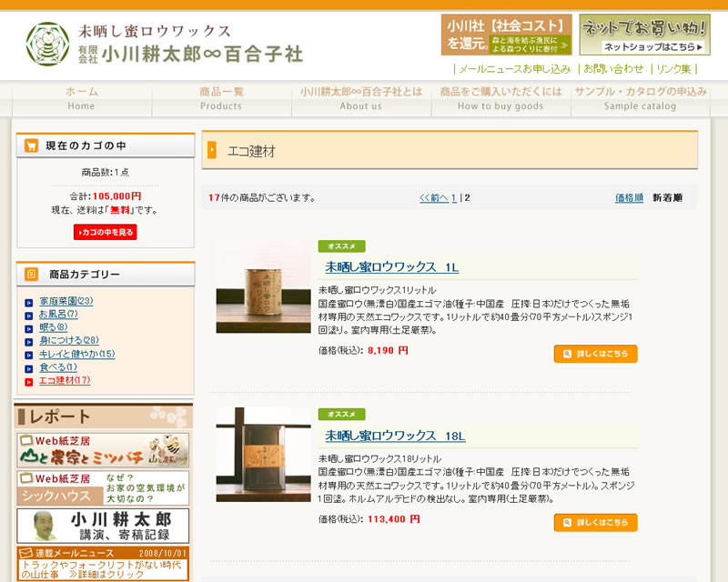Go to previous page via <<前へ

(x=433, y=197)
